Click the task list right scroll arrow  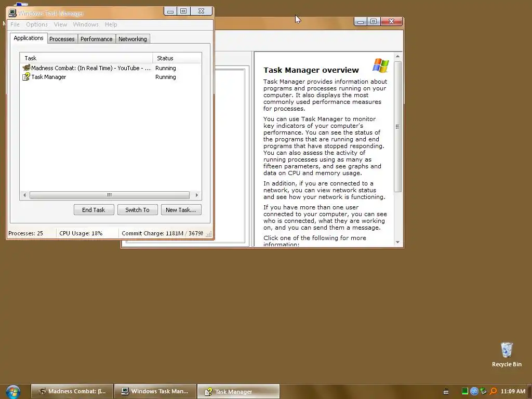pyautogui.click(x=197, y=195)
